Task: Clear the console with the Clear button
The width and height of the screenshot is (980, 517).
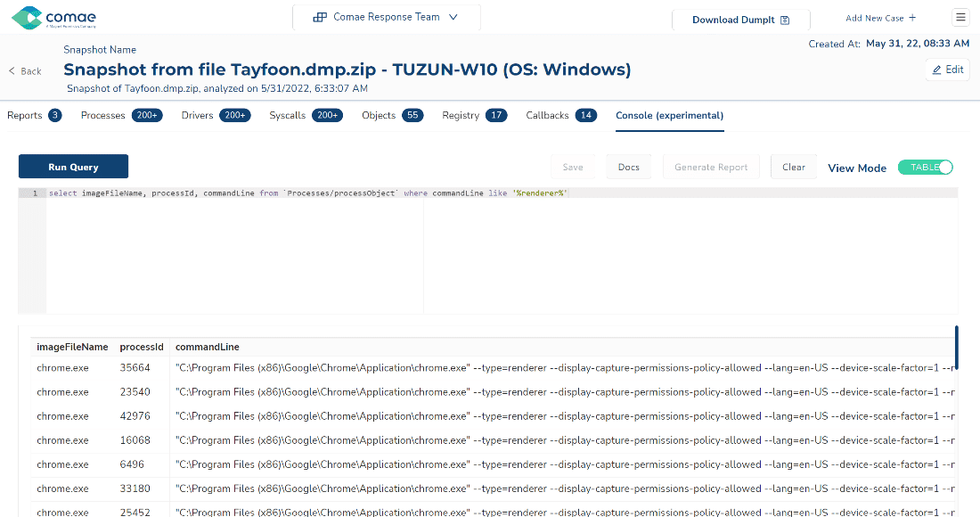Action: pyautogui.click(x=794, y=167)
